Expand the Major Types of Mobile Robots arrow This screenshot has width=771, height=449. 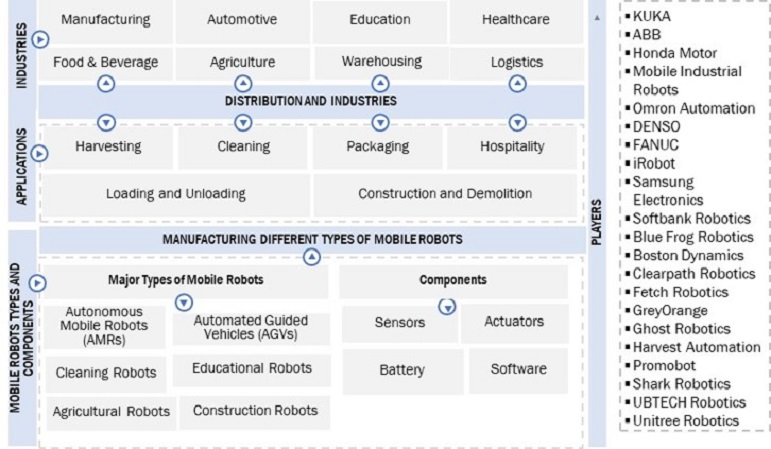(x=184, y=302)
